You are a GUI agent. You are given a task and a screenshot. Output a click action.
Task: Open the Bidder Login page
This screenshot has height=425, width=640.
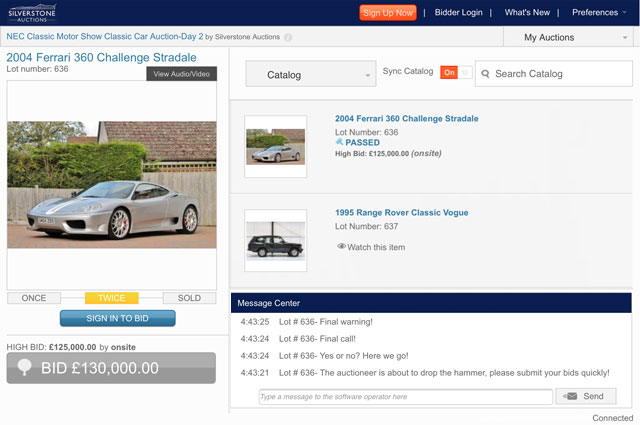(x=458, y=13)
